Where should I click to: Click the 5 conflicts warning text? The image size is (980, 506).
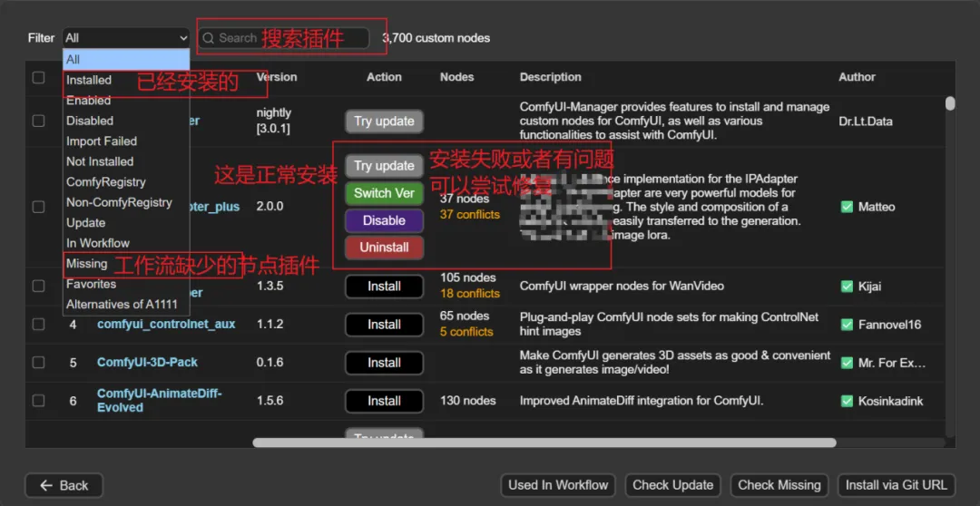coord(466,332)
